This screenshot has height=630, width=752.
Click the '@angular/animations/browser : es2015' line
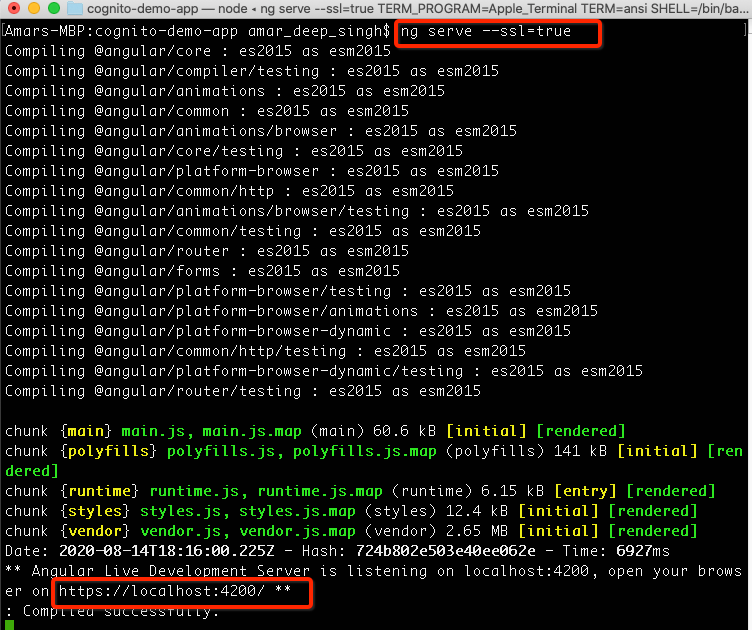[261, 131]
